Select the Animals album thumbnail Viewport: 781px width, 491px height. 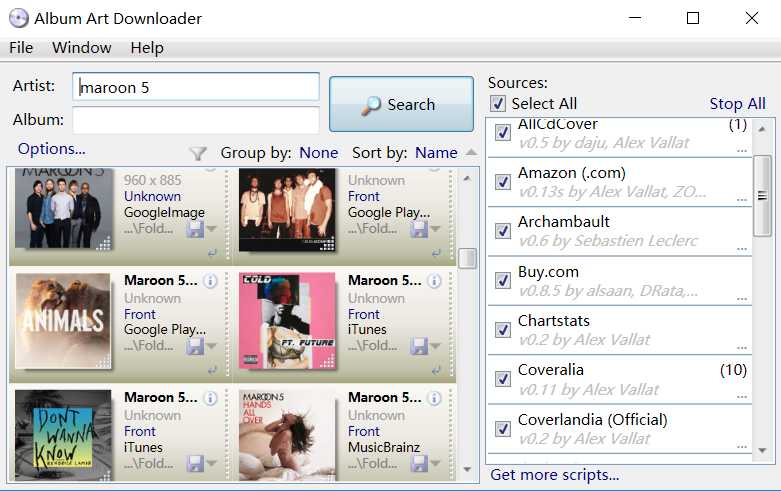pyautogui.click(x=63, y=321)
